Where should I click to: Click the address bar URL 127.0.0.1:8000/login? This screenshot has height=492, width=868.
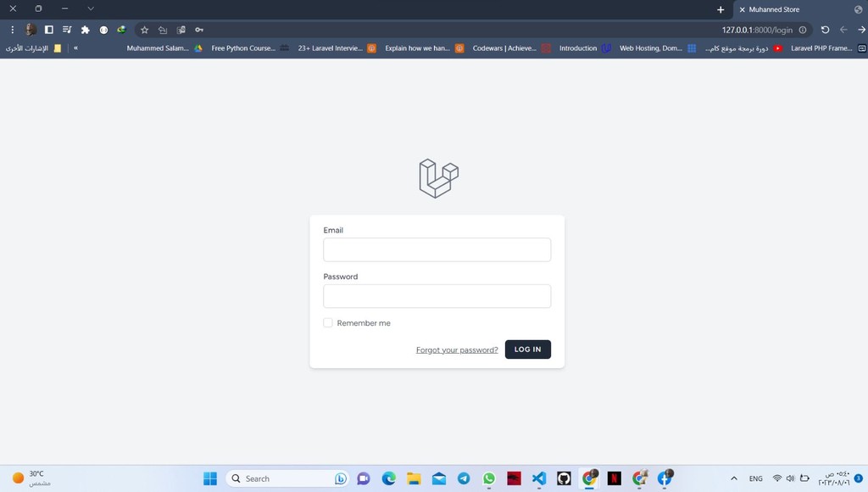click(x=757, y=30)
